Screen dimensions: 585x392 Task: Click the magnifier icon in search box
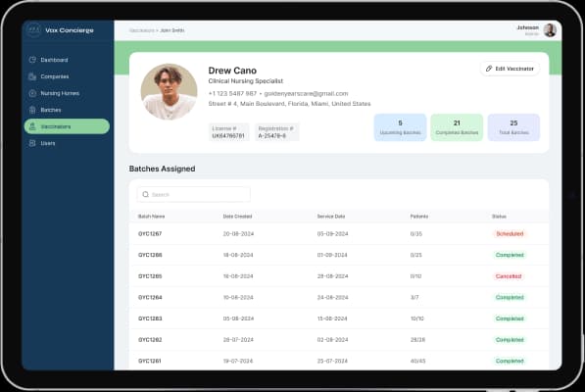[145, 195]
